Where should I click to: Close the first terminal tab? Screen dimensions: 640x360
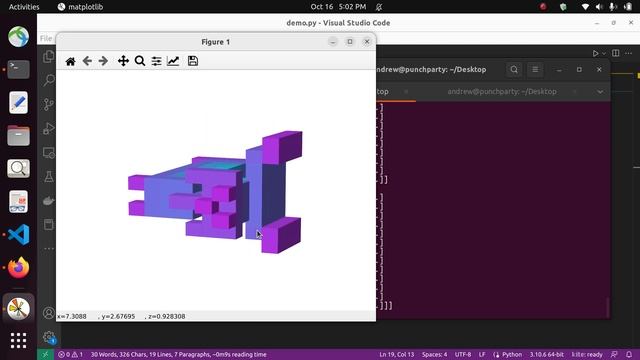click(x=406, y=92)
